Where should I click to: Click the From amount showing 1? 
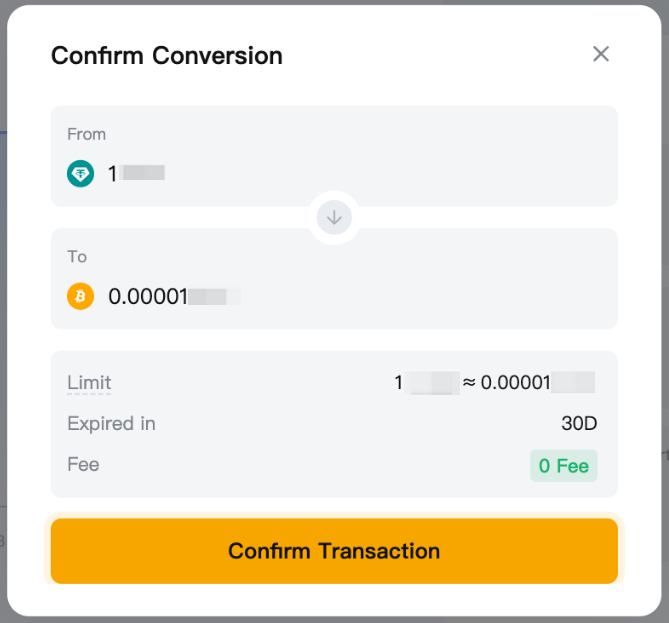pyautogui.click(x=113, y=173)
